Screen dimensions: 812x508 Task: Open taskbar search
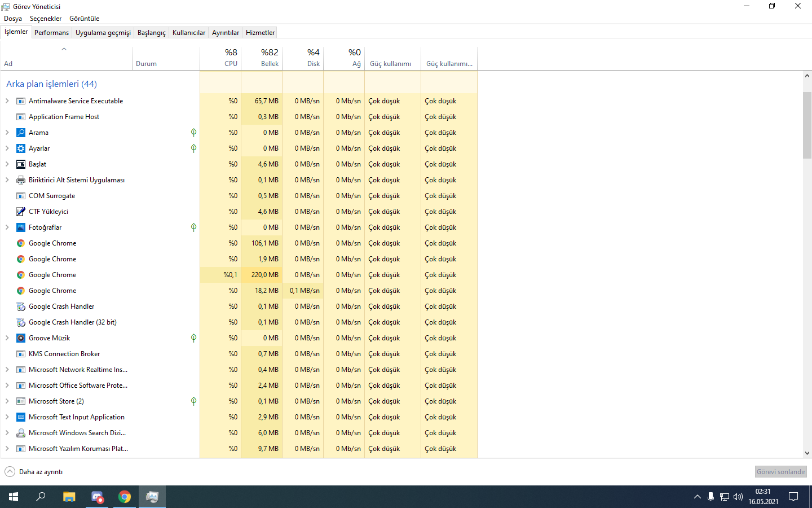(41, 497)
